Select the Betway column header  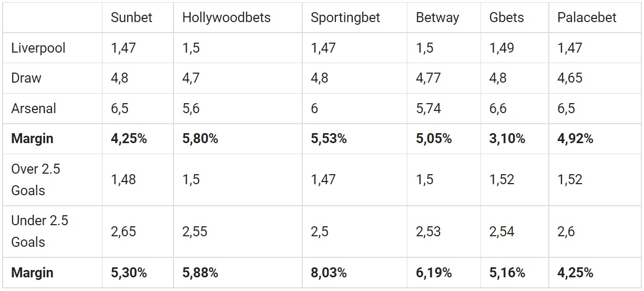coord(437,17)
